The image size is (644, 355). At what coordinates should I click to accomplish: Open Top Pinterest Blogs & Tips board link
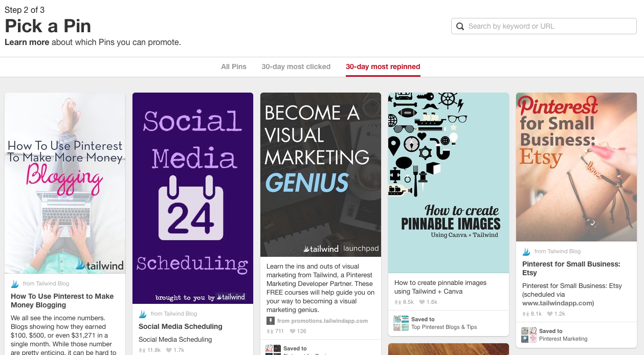click(x=444, y=327)
